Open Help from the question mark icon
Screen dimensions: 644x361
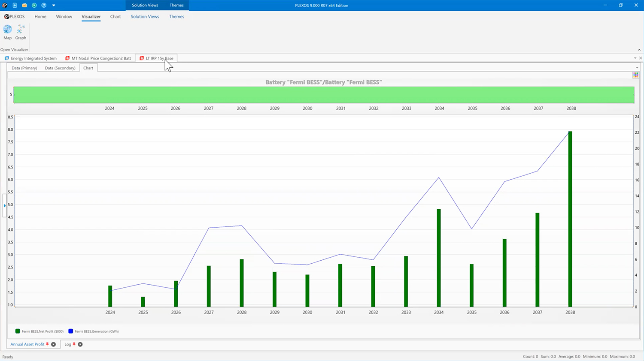pyautogui.click(x=44, y=5)
